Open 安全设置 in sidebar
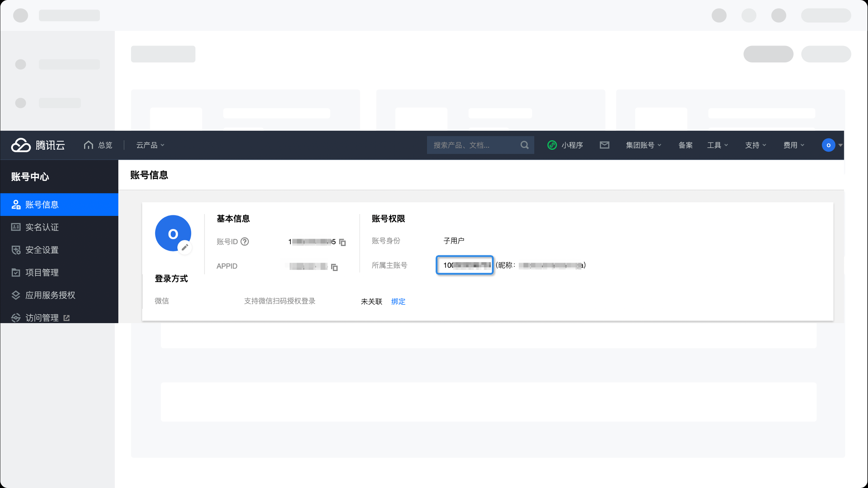The image size is (868, 488). pos(59,250)
